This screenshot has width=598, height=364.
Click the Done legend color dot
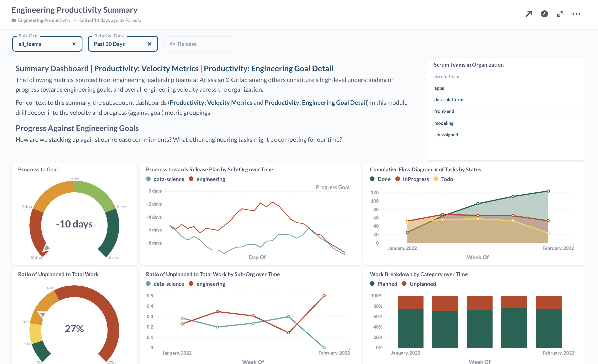click(372, 179)
